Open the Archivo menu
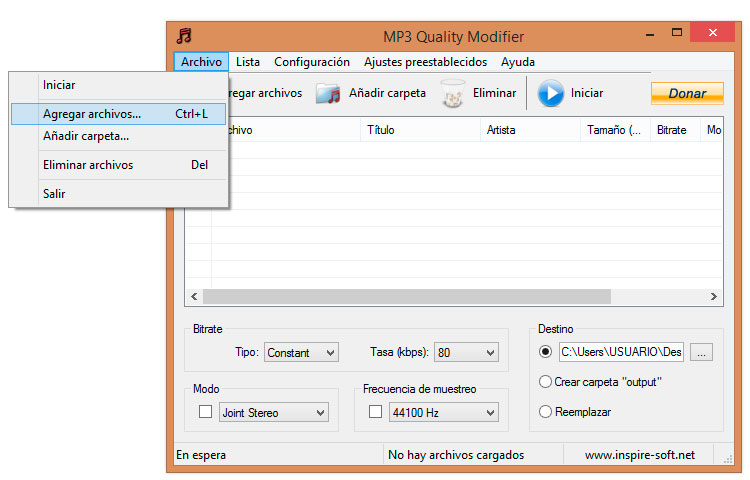The height and width of the screenshot is (480, 750). coord(201,62)
